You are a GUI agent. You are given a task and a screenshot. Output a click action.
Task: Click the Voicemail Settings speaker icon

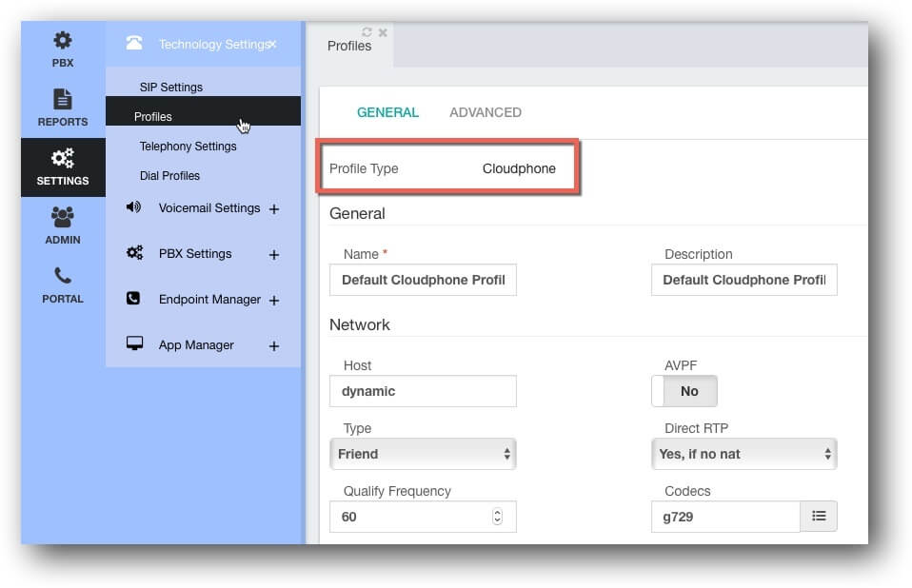point(134,206)
